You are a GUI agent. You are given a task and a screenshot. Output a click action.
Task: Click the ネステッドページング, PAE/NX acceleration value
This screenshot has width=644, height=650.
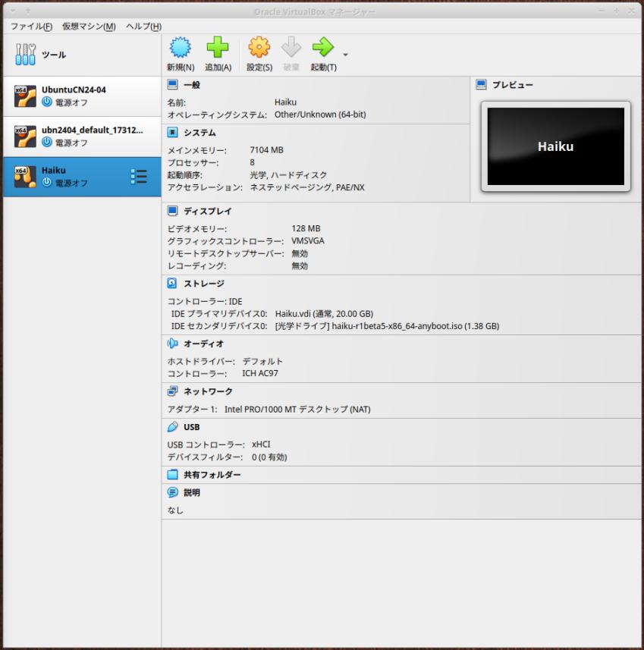click(307, 187)
